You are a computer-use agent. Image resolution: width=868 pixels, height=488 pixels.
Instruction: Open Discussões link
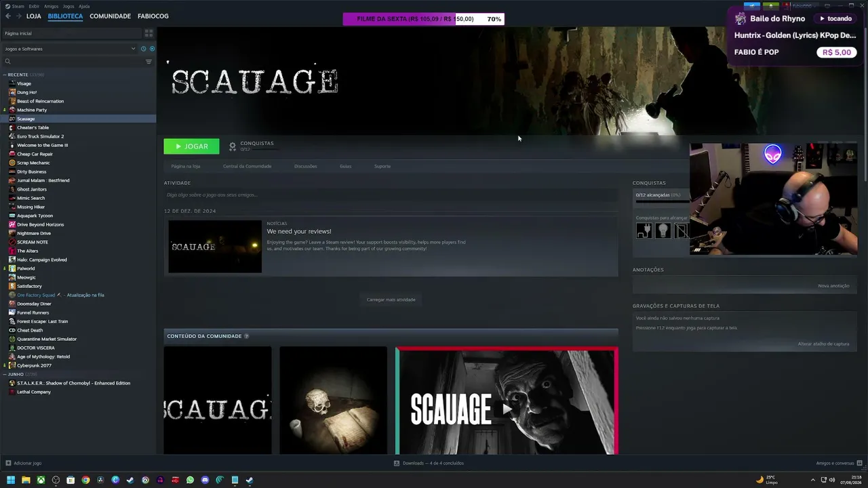(x=305, y=166)
